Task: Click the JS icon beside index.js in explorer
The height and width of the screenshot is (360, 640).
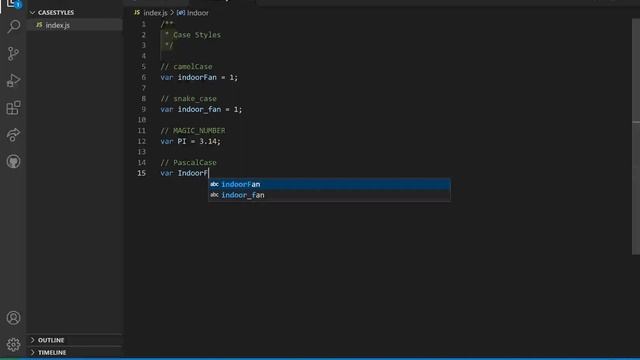Action: [x=39, y=25]
